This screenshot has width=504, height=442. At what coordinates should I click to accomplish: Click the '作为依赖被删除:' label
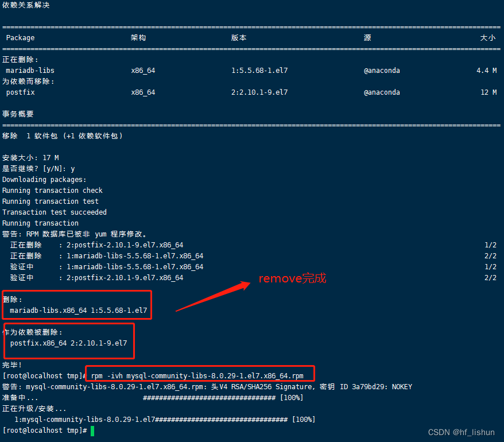33,332
